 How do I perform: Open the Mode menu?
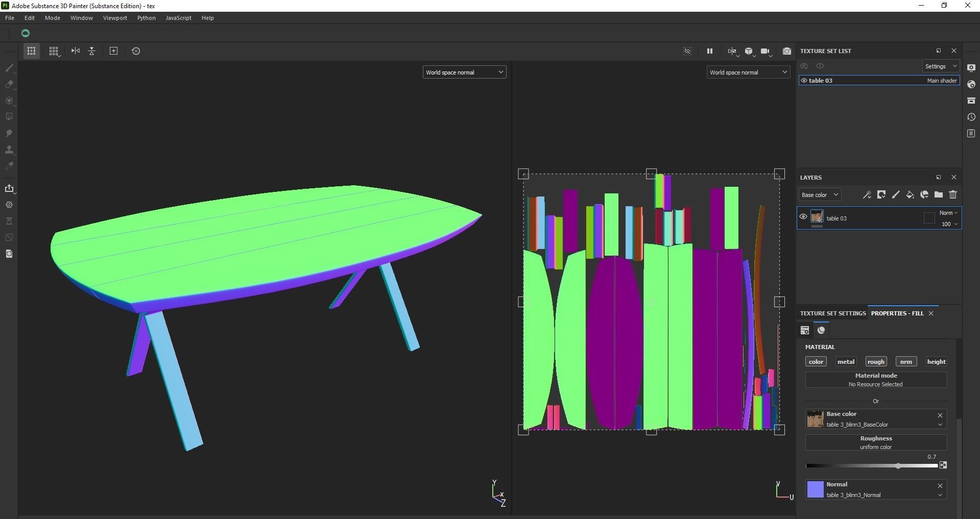tap(53, 18)
